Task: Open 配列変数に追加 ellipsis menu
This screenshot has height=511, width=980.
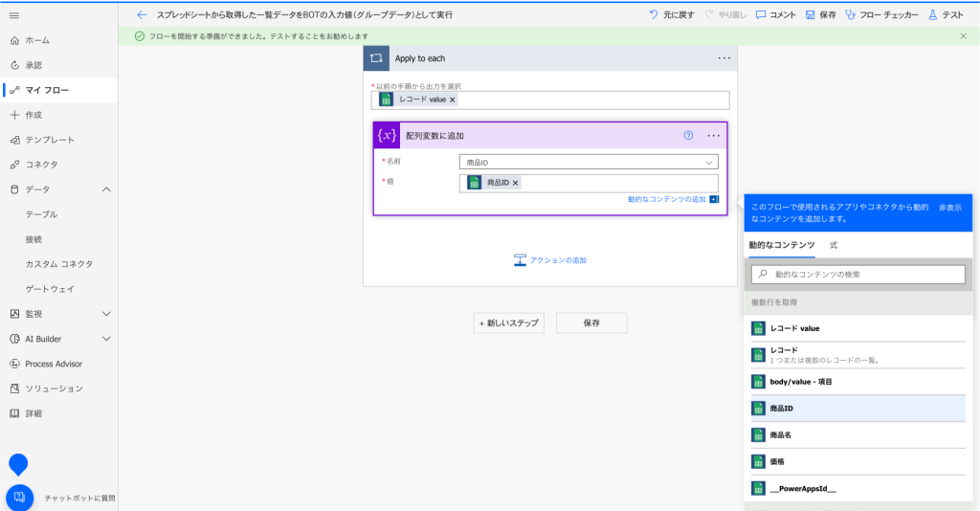Action: 713,136
